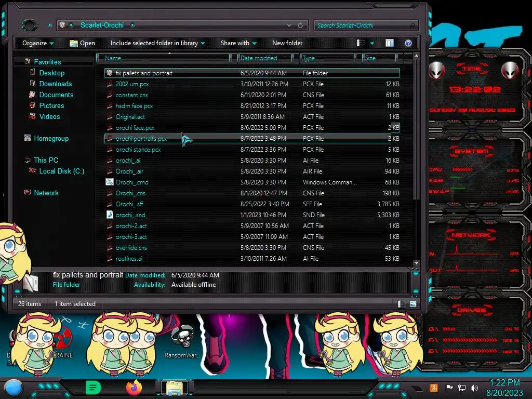The width and height of the screenshot is (532, 399).
Task: Select Network in the navigation pane
Action: (46, 193)
